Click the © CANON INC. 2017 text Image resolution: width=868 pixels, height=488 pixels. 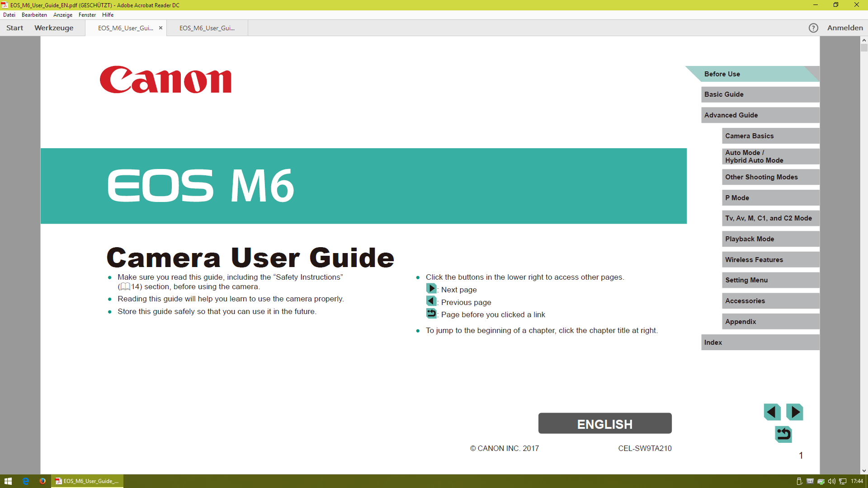[505, 449]
